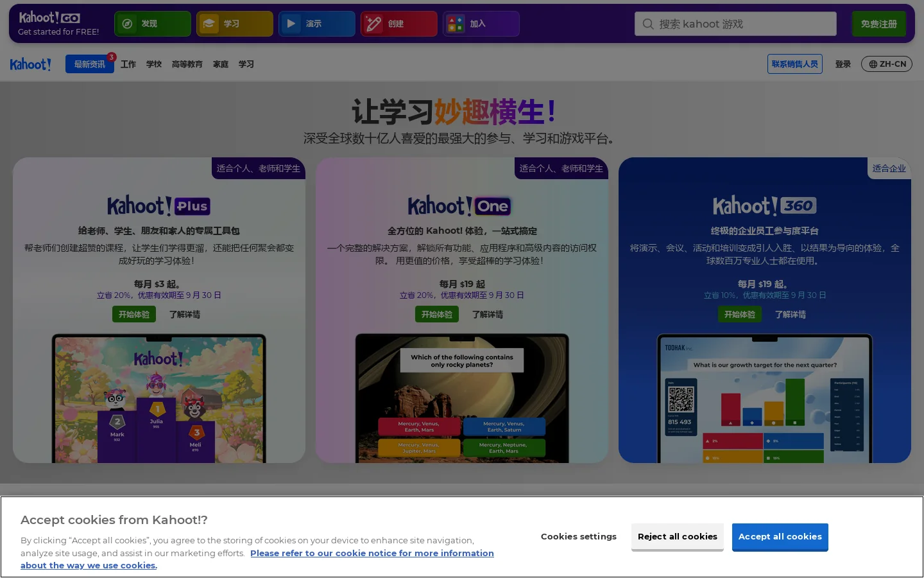Viewport: 924px width, 578px height.
Task: Open the cookie notice information link
Action: tap(257, 559)
